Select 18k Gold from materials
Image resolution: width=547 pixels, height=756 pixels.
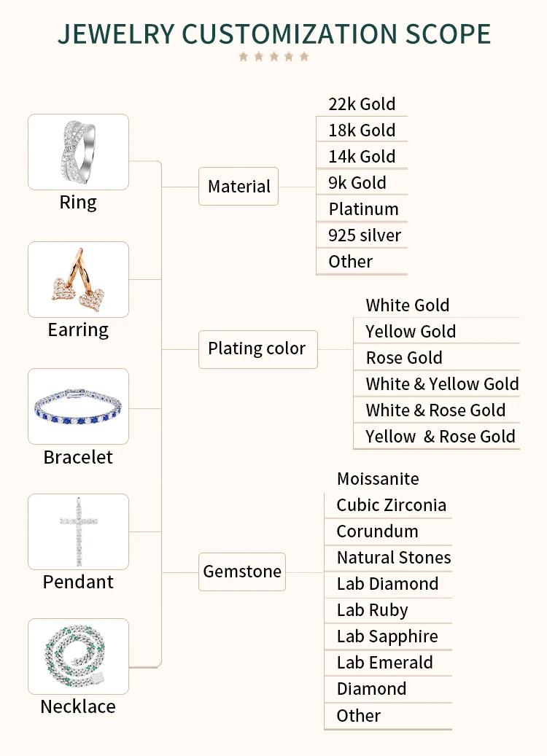click(x=362, y=130)
